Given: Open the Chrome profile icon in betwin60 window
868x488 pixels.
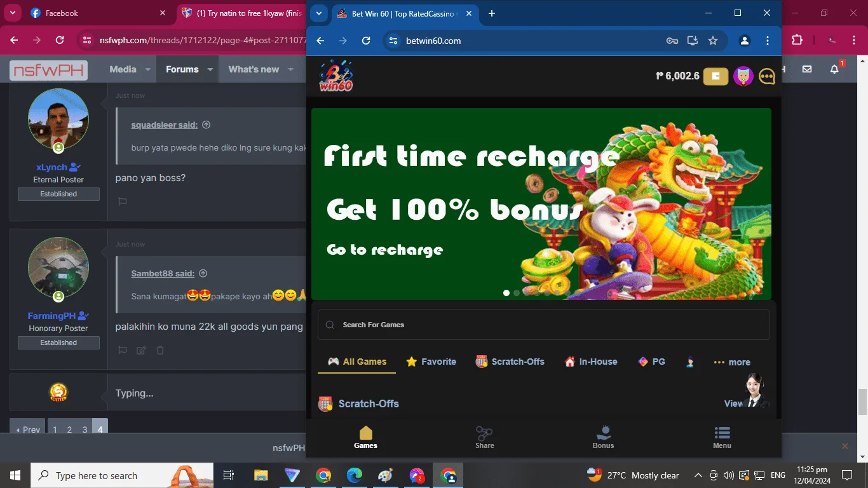Looking at the screenshot, I should click(x=744, y=41).
